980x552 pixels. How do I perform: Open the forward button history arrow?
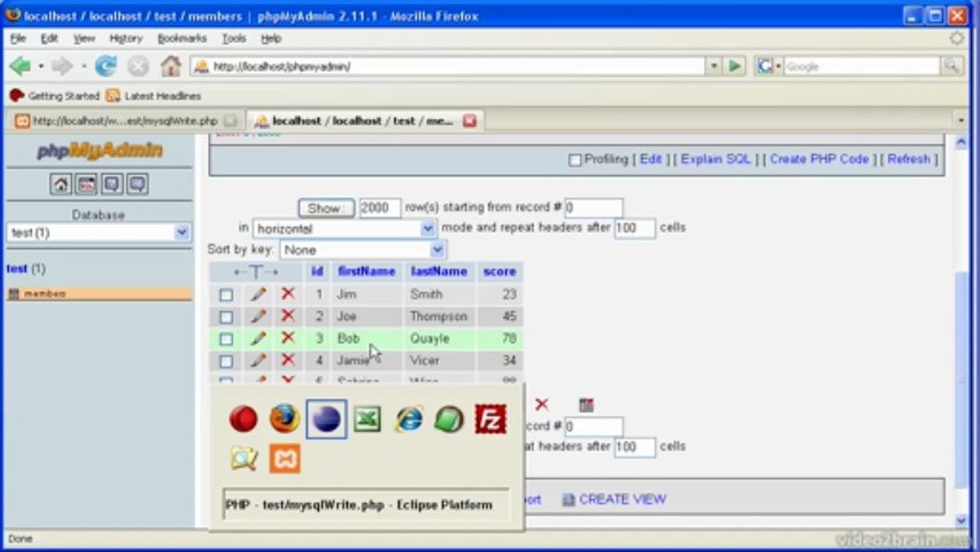[84, 67]
